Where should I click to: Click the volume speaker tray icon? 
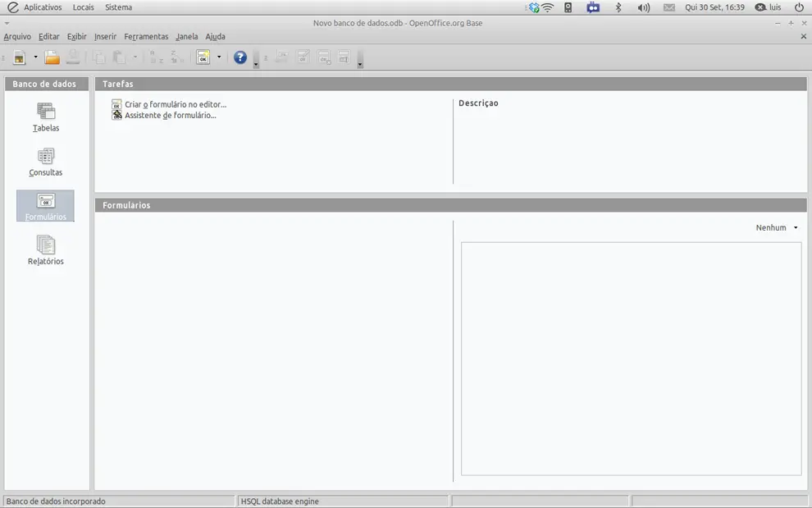coord(643,7)
